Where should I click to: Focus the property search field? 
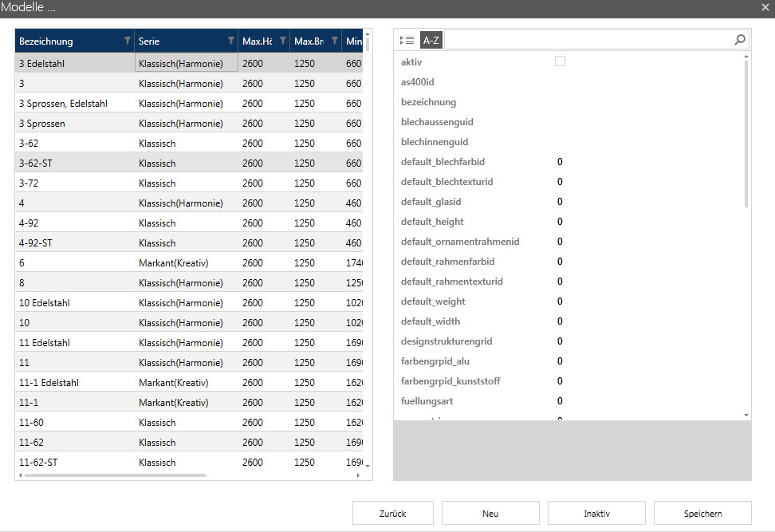588,40
